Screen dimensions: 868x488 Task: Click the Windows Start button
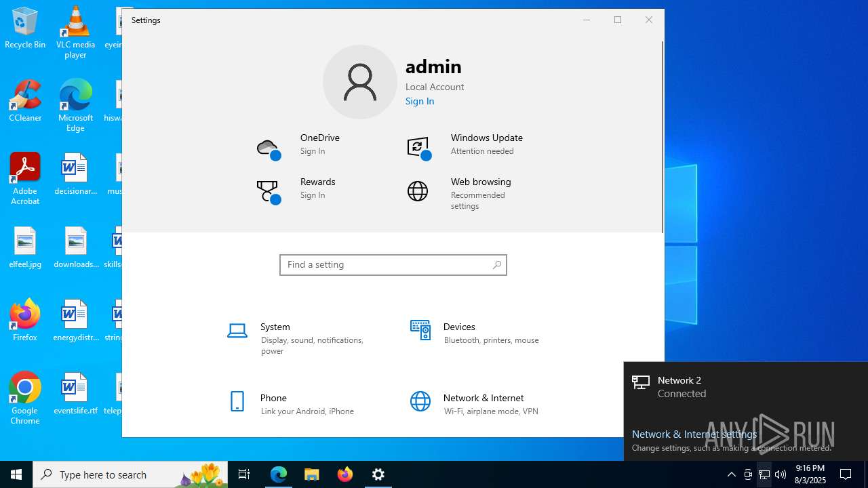point(16,474)
